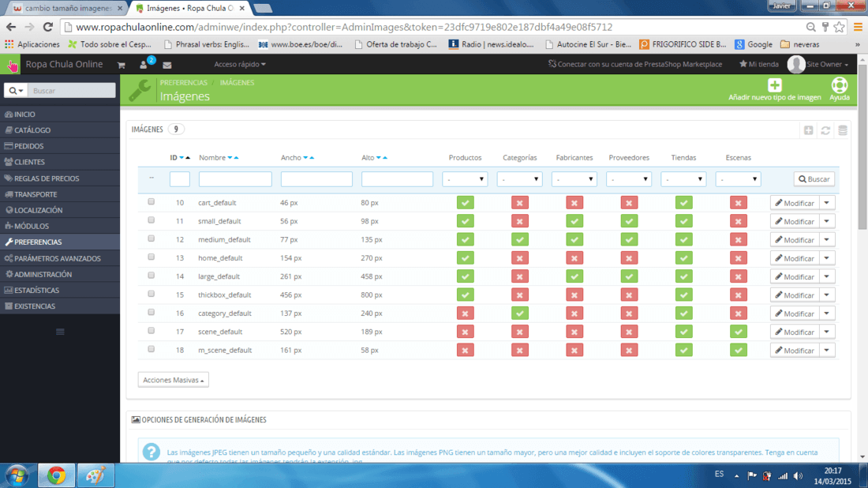
Task: Open Clientes sidebar menu
Action: [60, 163]
